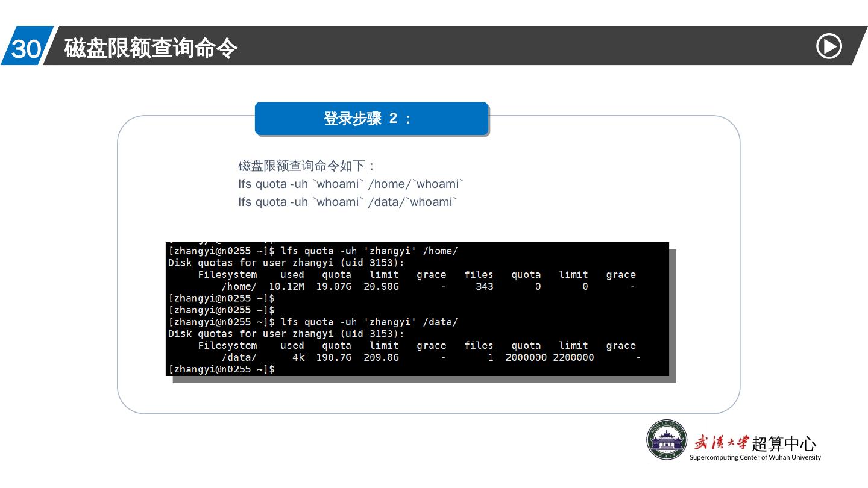Select the files limit 2200000
Viewport: 868px width, 488px height.
tap(573, 357)
